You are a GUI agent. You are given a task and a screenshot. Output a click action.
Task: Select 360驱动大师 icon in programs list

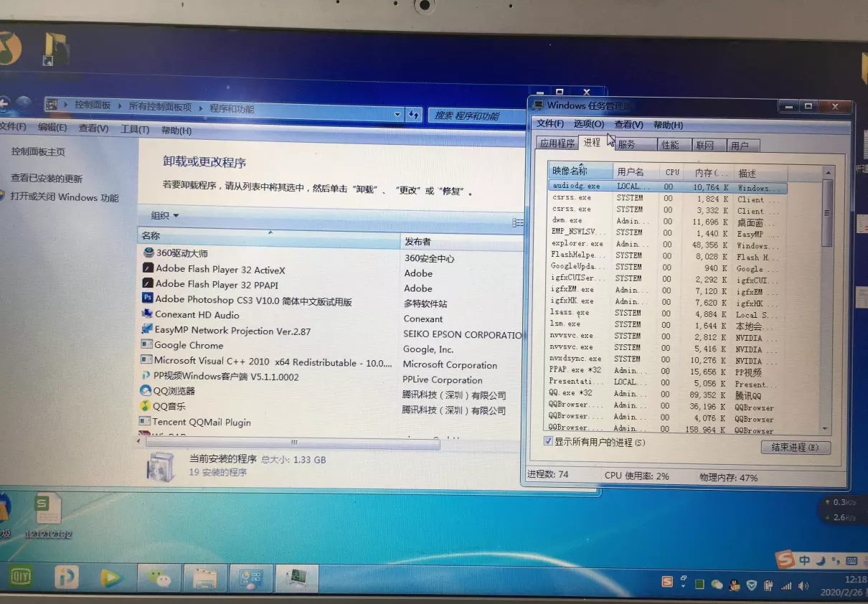point(148,253)
